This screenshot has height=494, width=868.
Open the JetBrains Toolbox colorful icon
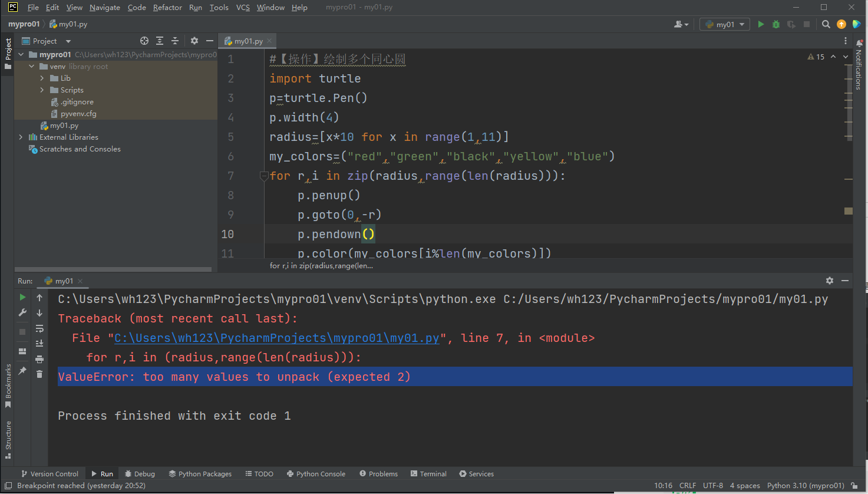[x=856, y=24]
